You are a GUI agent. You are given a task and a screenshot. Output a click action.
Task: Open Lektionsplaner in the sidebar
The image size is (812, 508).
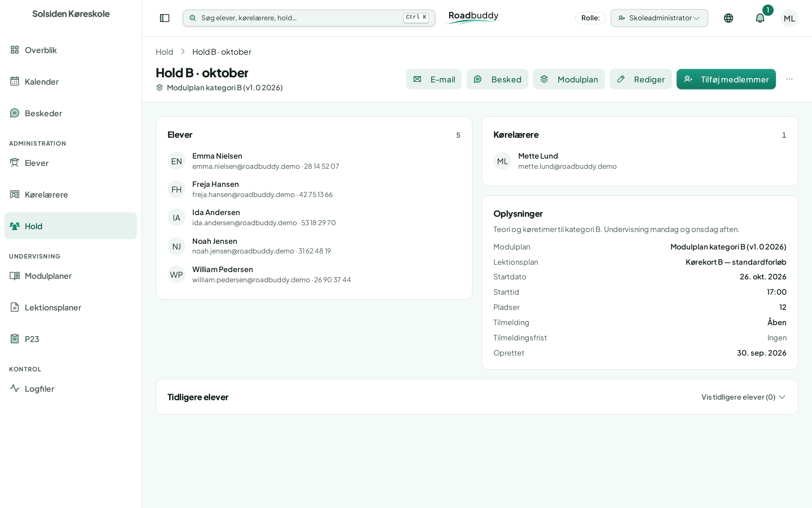(71, 307)
